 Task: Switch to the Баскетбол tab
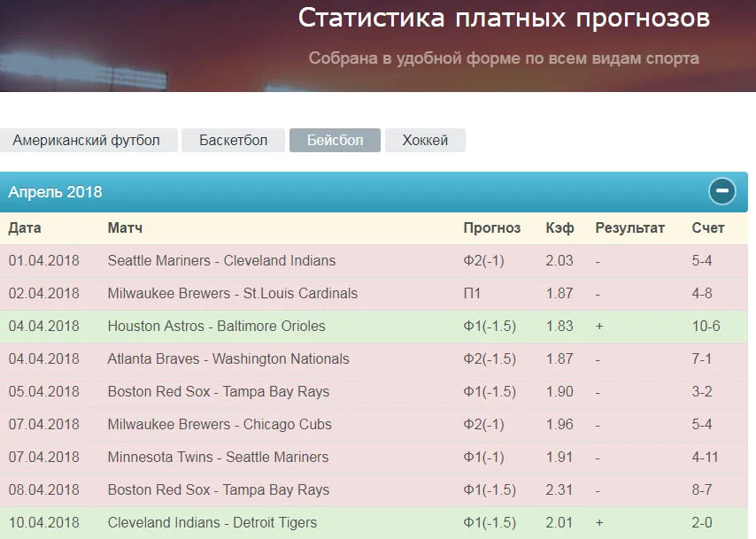pyautogui.click(x=234, y=141)
